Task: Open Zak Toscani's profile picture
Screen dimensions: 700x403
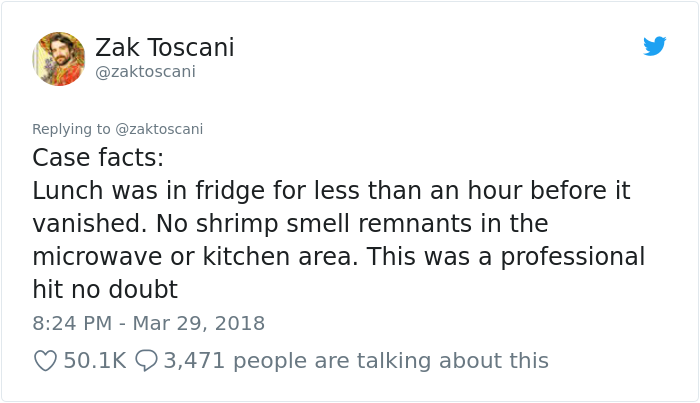Action: [59, 59]
